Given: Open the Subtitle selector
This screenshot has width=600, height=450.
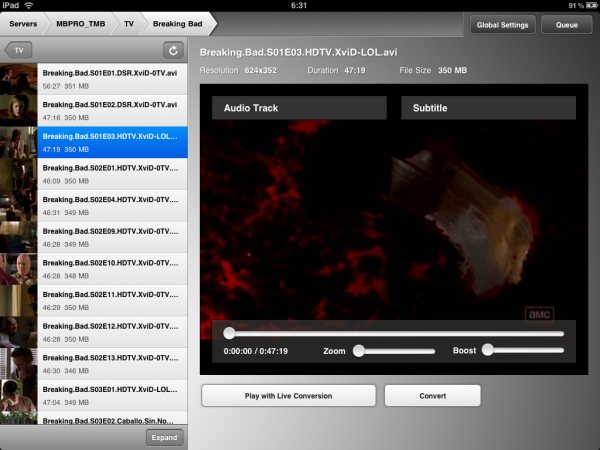Looking at the screenshot, I should [x=488, y=108].
